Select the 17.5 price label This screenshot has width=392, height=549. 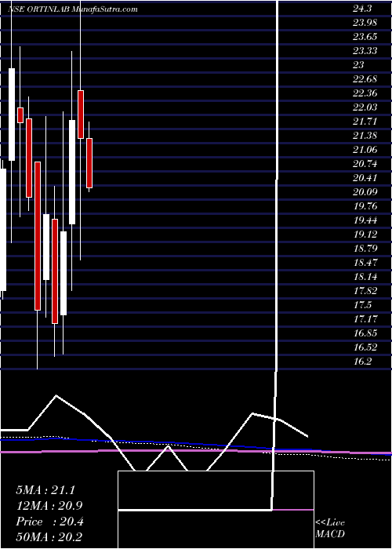pyautogui.click(x=362, y=305)
